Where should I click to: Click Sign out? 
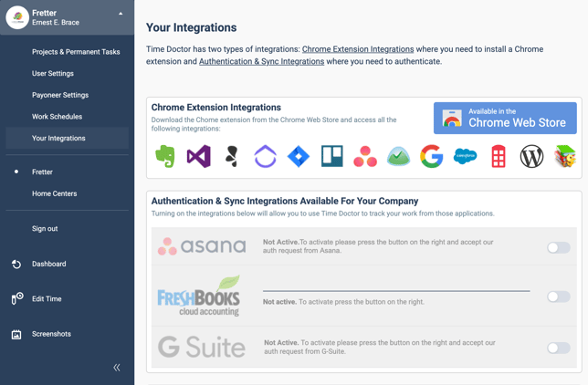(x=45, y=229)
